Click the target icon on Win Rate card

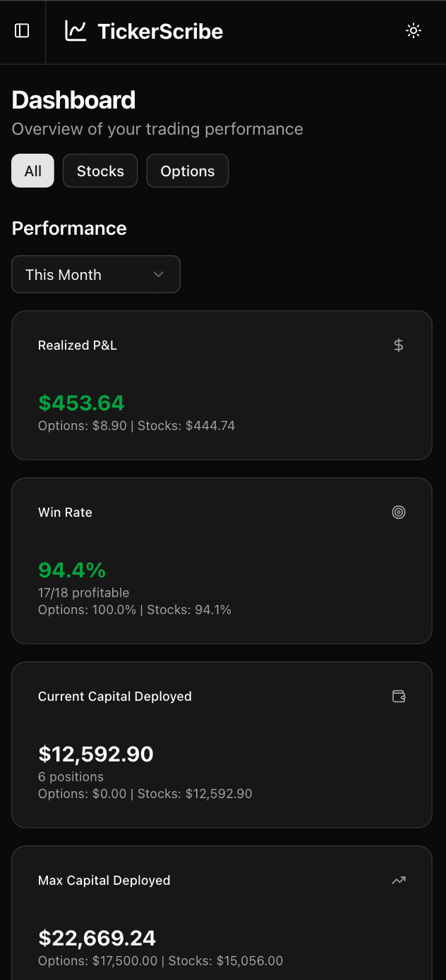(x=398, y=513)
